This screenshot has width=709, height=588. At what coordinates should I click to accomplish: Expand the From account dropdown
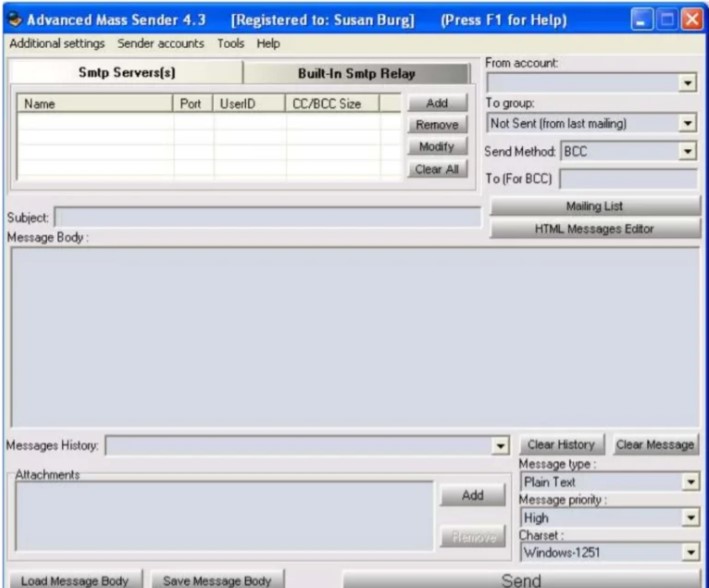pos(687,85)
